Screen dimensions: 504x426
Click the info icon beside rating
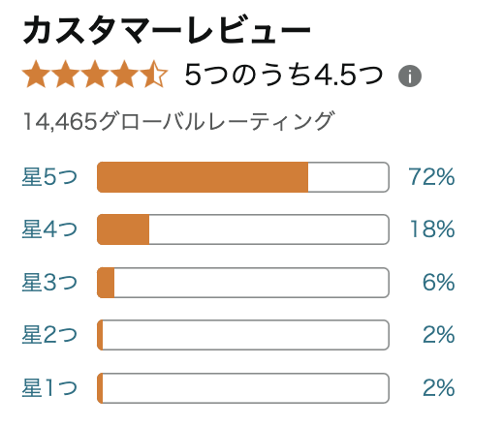[410, 76]
